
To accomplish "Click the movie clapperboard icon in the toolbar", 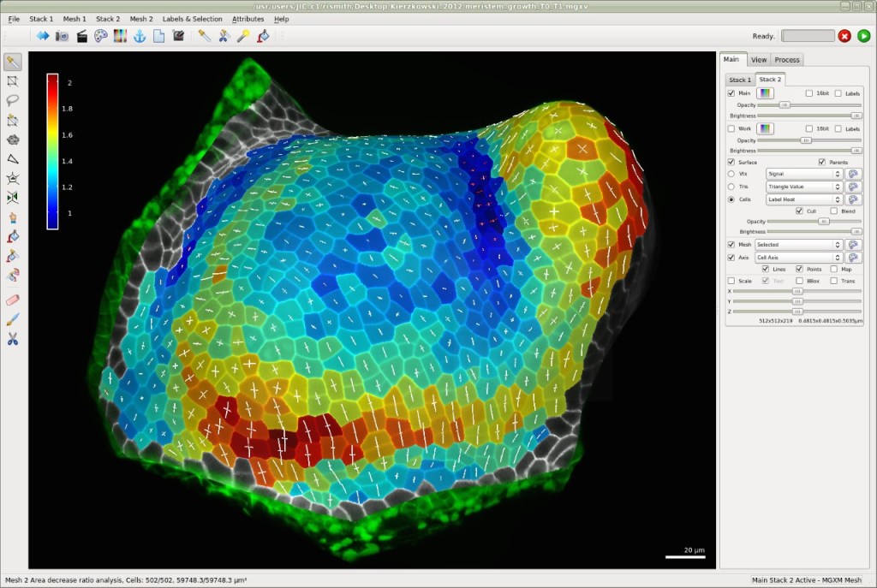I will 82,36.
